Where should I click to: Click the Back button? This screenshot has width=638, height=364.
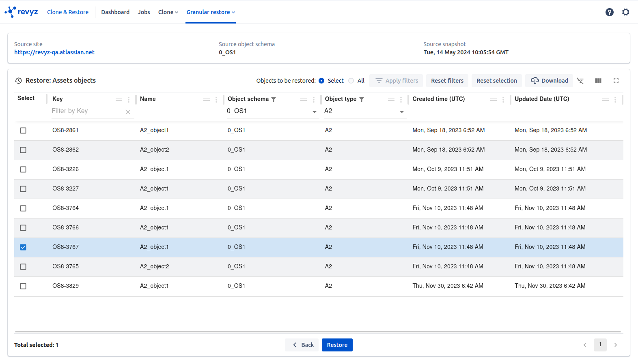pos(303,345)
